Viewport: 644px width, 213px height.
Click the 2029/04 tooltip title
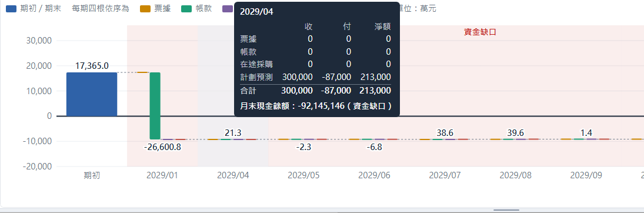tap(256, 12)
